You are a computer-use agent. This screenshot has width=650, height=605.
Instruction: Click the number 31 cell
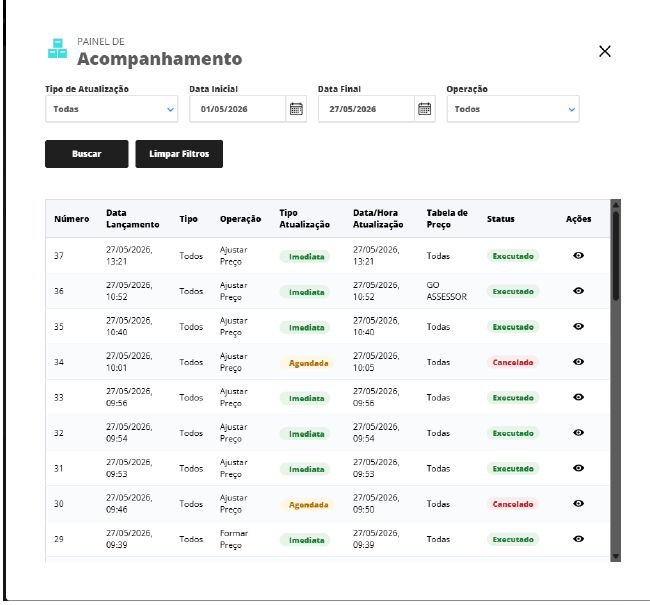click(x=58, y=469)
